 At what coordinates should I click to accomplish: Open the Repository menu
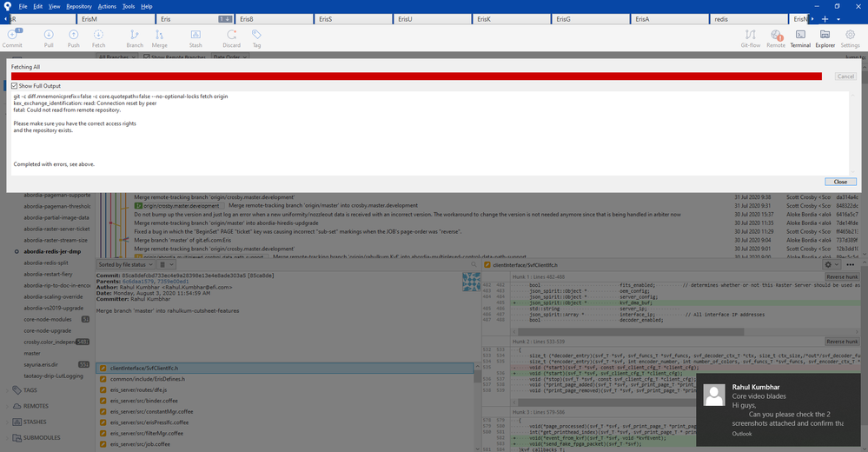[x=79, y=7]
